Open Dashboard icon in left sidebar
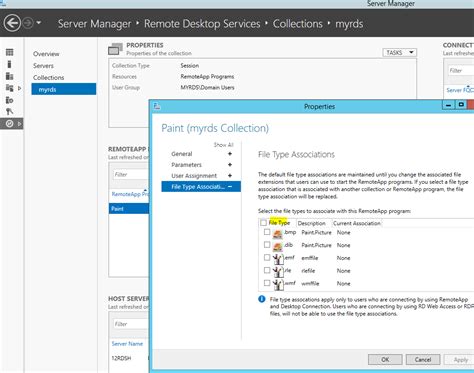This screenshot has height=373, width=474. [x=10, y=52]
